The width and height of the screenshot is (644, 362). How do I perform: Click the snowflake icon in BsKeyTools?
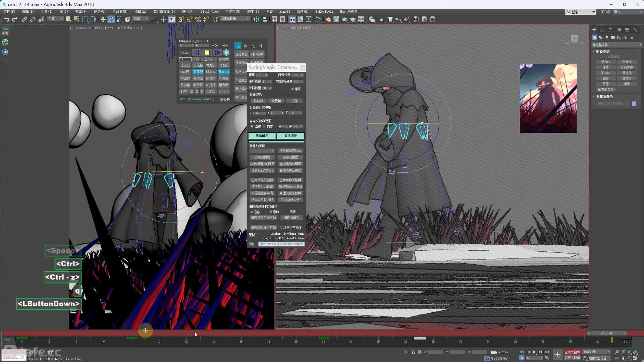[226, 53]
